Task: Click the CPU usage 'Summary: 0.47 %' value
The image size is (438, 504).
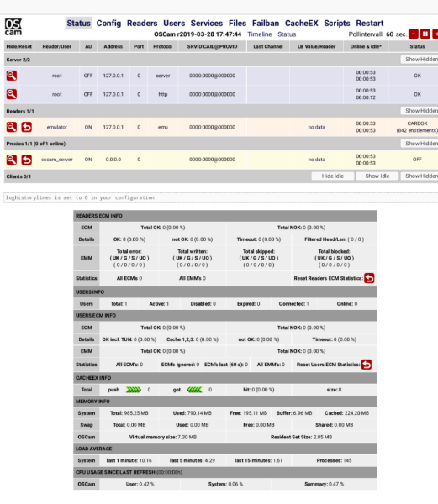Action: [325, 484]
